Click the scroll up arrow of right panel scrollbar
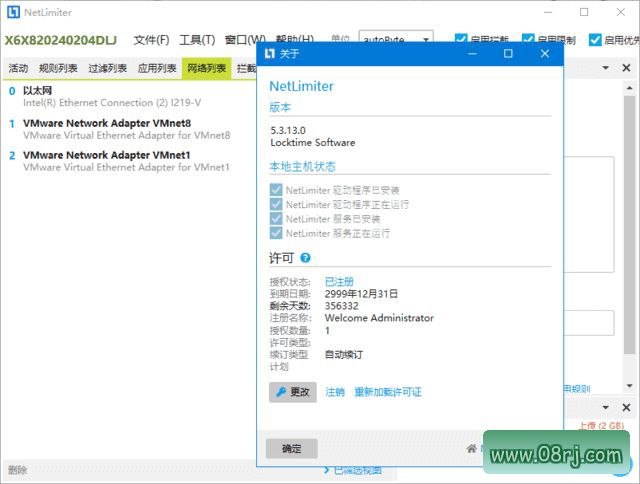Viewport: 640px width, 484px height. [629, 88]
